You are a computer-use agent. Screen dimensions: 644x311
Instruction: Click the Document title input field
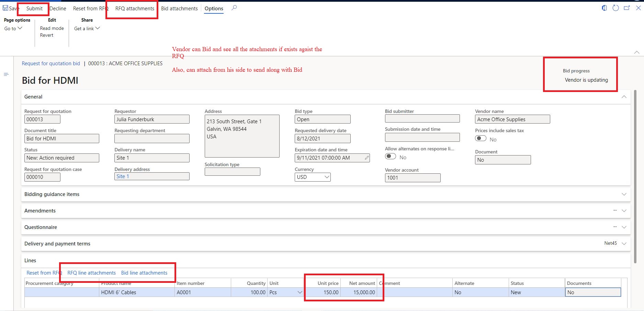point(61,138)
